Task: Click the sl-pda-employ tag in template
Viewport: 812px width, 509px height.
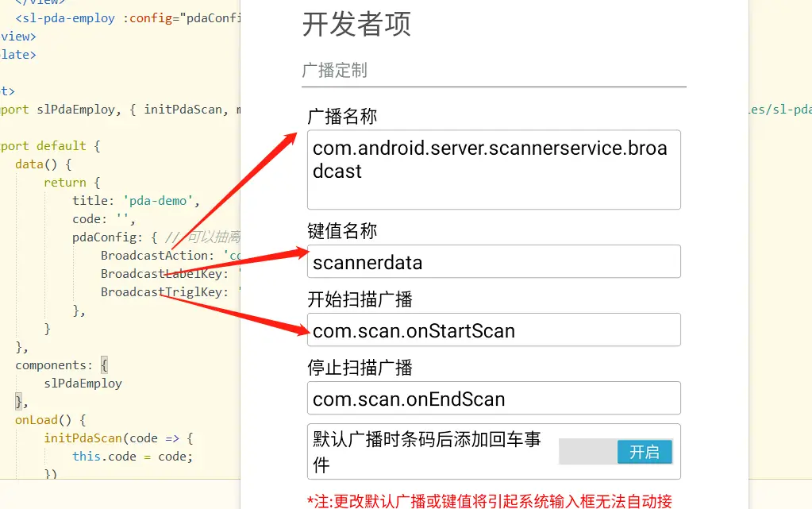Action: [x=70, y=18]
